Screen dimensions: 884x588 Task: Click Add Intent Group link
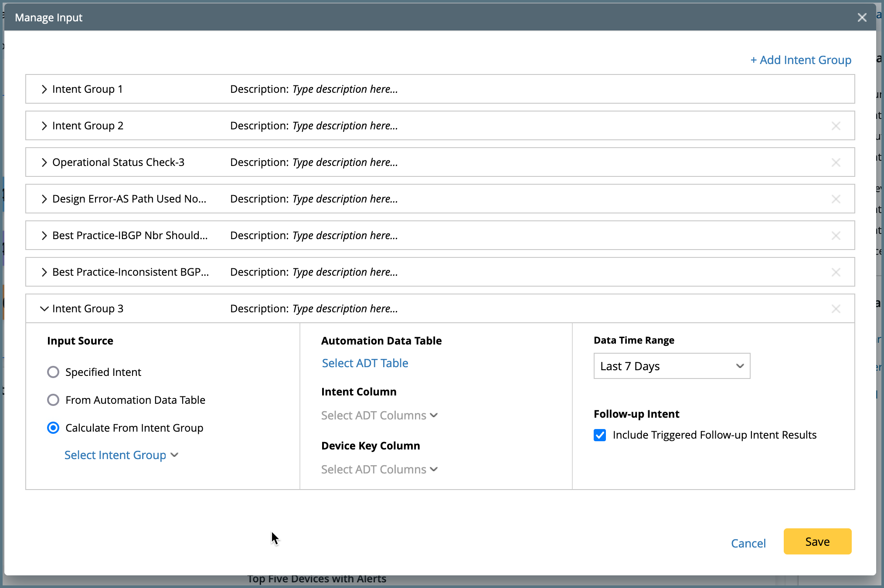pos(801,60)
